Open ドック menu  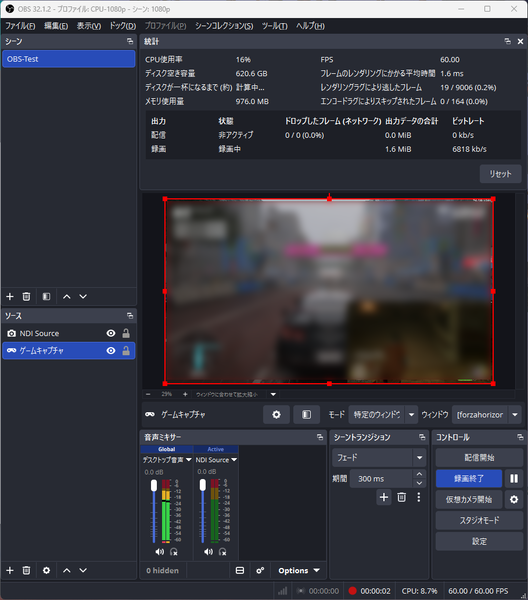[x=122, y=26]
